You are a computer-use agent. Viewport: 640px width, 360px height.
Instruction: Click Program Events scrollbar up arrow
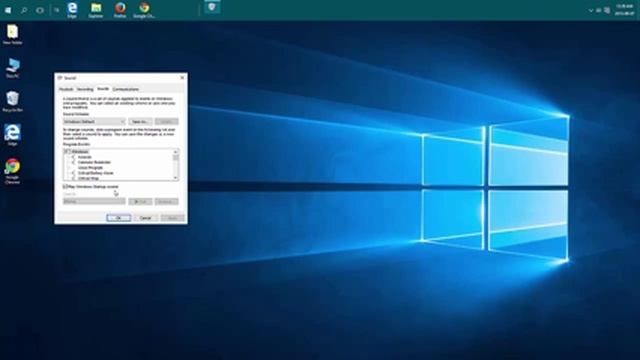click(x=176, y=151)
